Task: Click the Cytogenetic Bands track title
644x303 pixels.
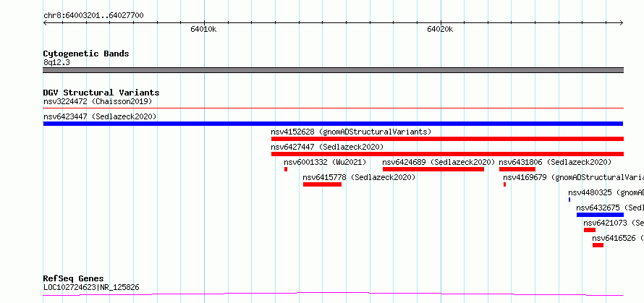Action: pos(86,54)
